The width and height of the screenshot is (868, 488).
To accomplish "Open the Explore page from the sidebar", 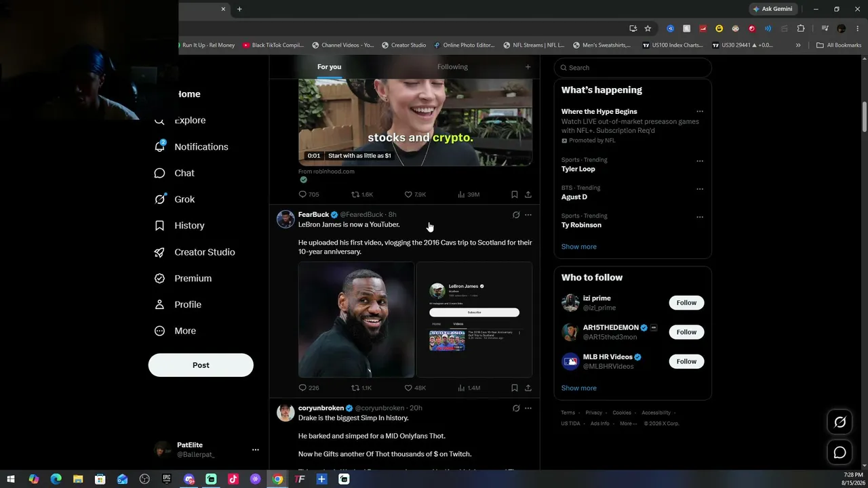I will [x=180, y=120].
